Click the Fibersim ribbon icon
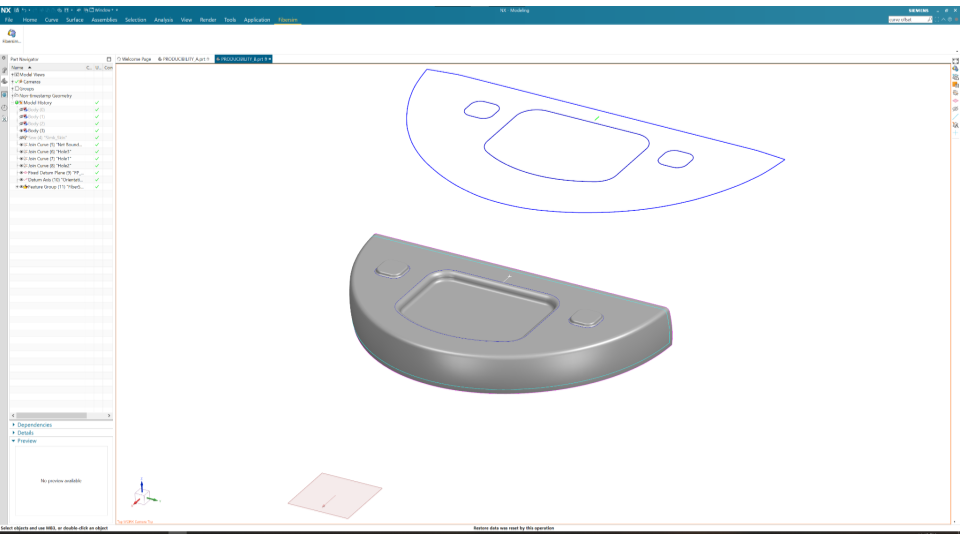 coord(12,35)
